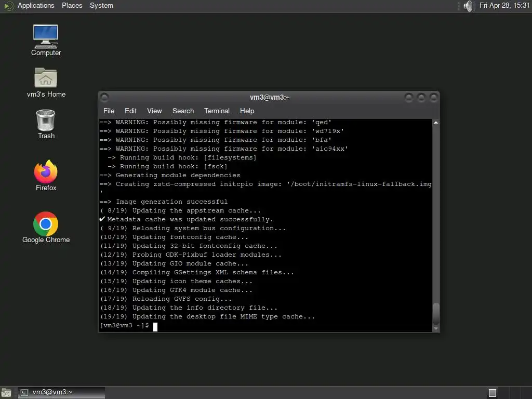
Task: Open the terminal Help menu
Action: pos(247,111)
